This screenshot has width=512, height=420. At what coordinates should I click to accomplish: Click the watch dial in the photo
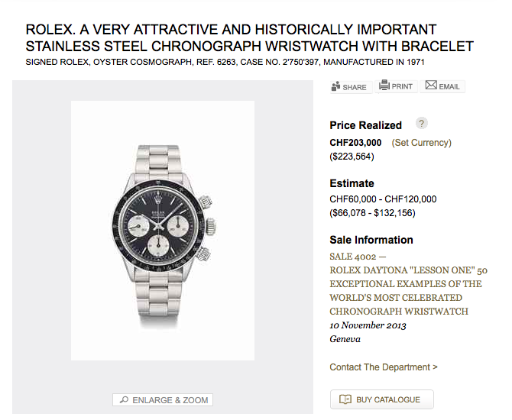coord(158,226)
